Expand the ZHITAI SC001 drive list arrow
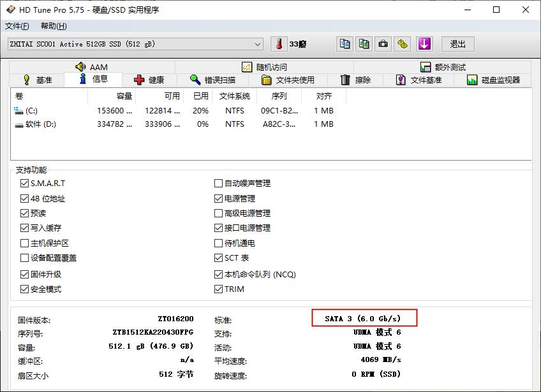This screenshot has height=392, width=541. [x=258, y=44]
